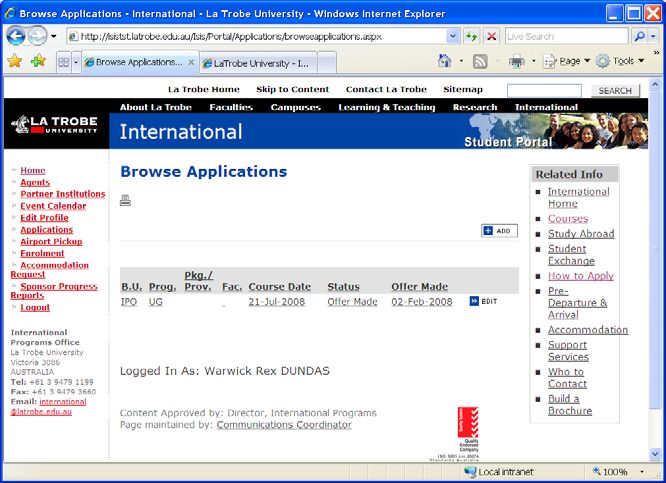Open the Favorites Center star icon
Screen dimensions: 666x483
pos(14,61)
